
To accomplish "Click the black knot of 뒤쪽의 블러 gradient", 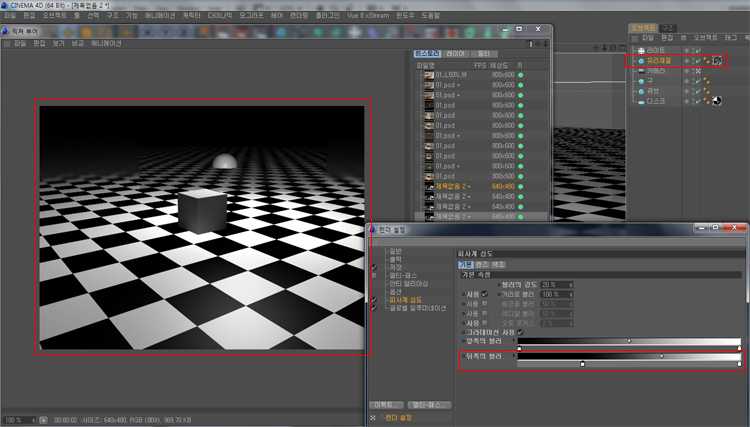I will point(583,364).
